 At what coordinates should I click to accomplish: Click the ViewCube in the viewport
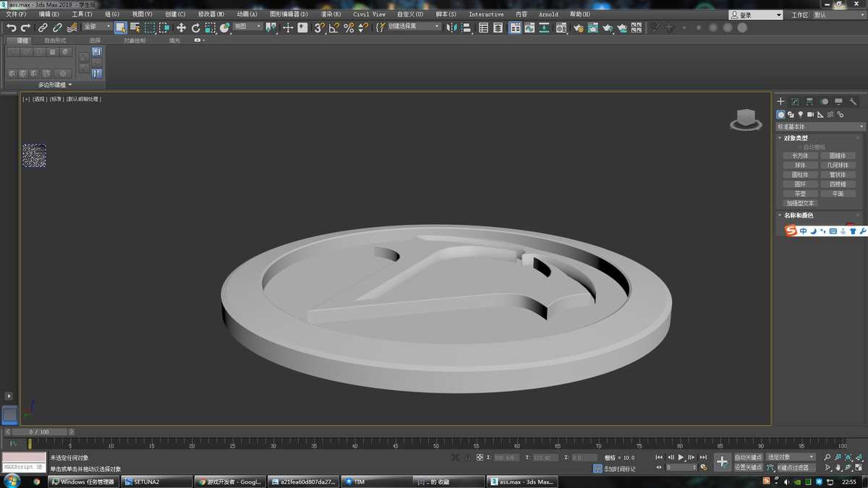[746, 120]
